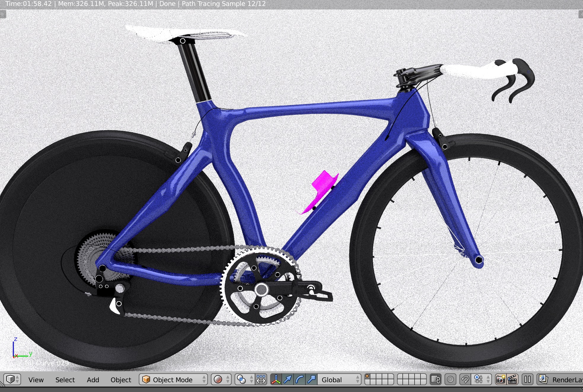
Task: Open the Object menu
Action: (121, 380)
